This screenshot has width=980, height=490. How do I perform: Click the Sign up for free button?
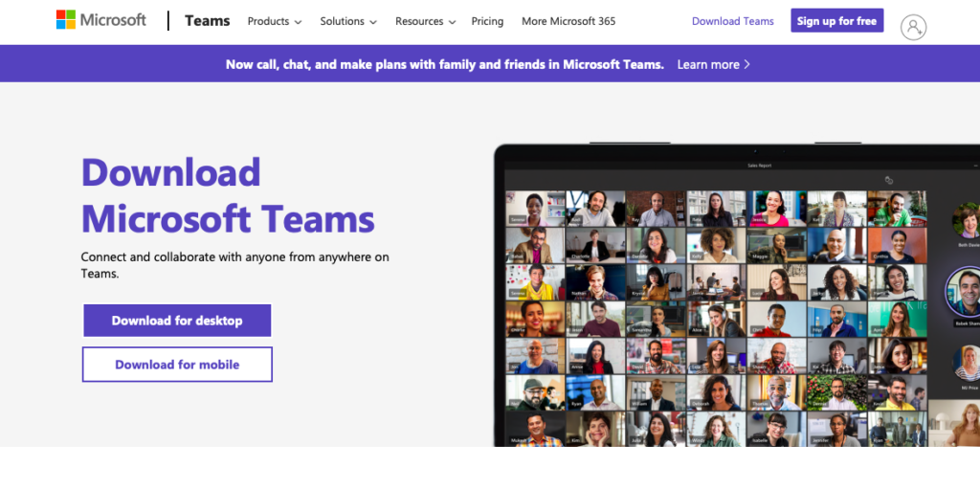click(836, 21)
